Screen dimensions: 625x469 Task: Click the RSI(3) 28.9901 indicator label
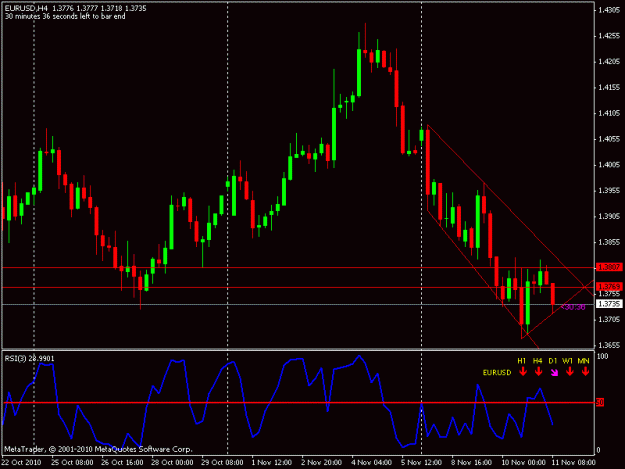[29, 359]
